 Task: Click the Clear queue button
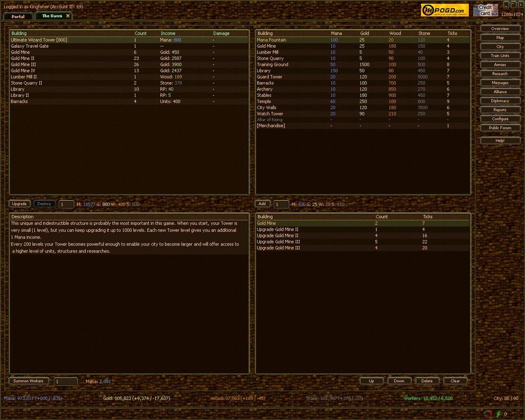pos(455,381)
